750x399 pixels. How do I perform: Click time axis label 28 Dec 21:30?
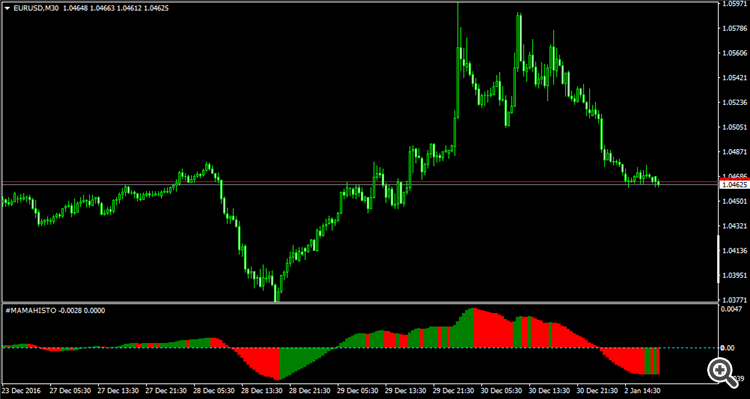click(309, 390)
